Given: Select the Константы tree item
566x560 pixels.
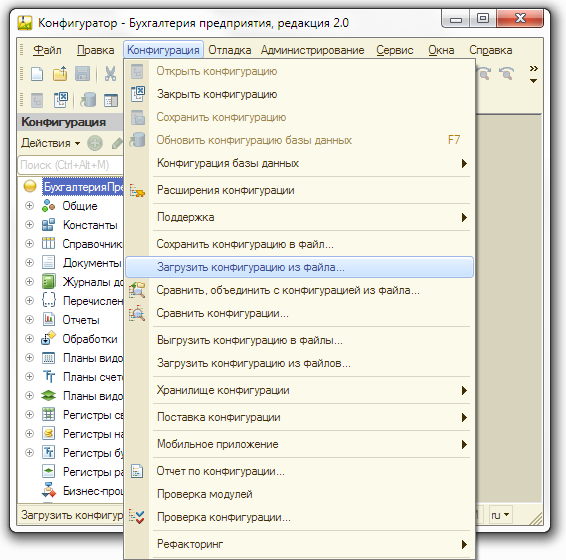Looking at the screenshot, I should [x=90, y=225].
